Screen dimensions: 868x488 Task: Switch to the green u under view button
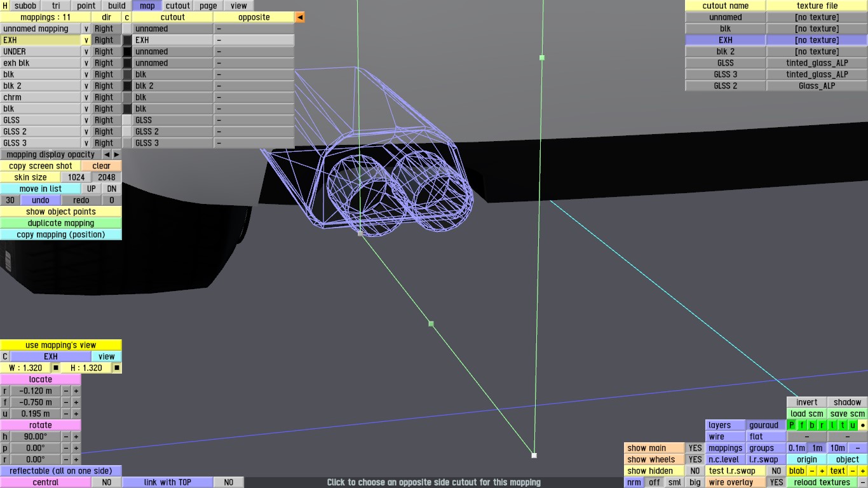(853, 425)
